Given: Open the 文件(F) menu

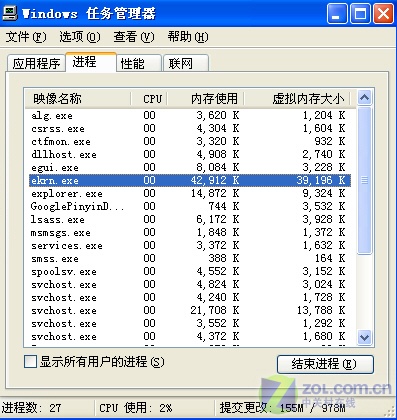Looking at the screenshot, I should point(26,37).
